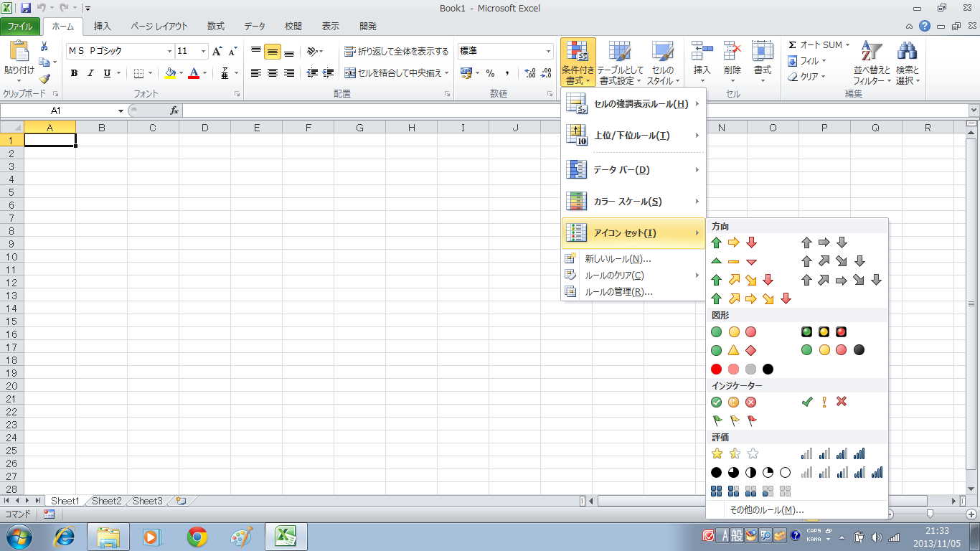Image resolution: width=980 pixels, height=551 pixels.
Task: Select the three triangles direction icon set
Action: 733,261
